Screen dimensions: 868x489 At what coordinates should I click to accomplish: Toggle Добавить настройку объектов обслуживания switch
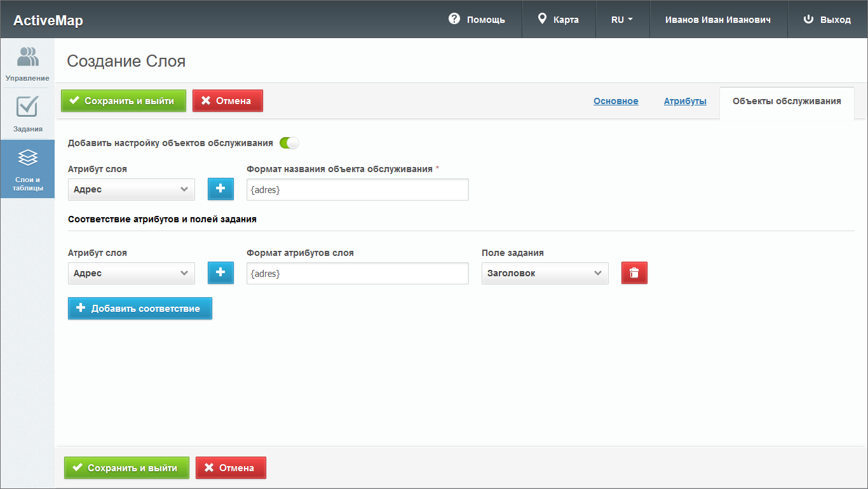[x=289, y=143]
